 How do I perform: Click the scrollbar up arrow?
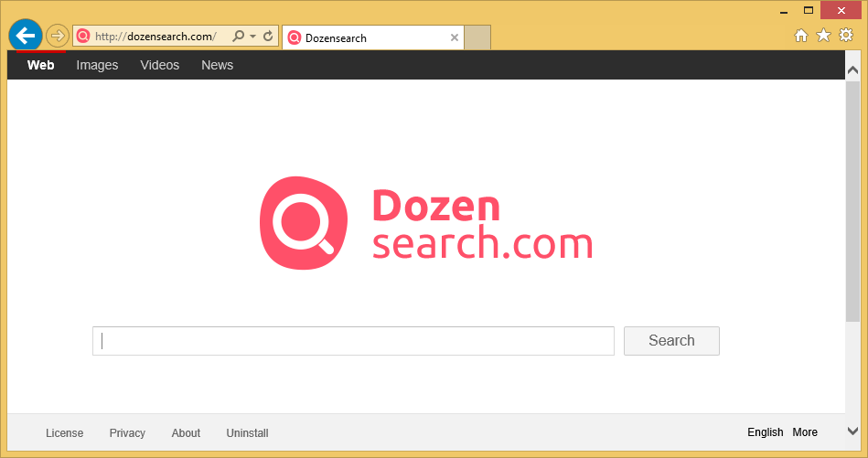[x=852, y=70]
